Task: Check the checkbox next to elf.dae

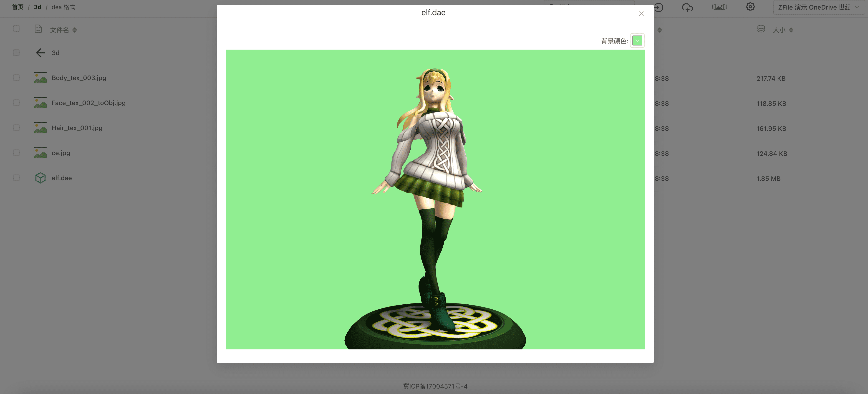Action: [16, 178]
